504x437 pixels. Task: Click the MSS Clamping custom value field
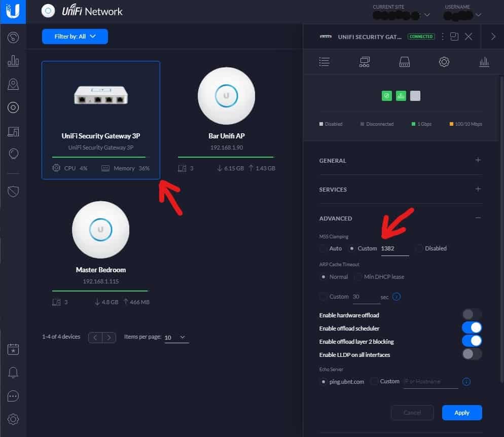tap(394, 249)
